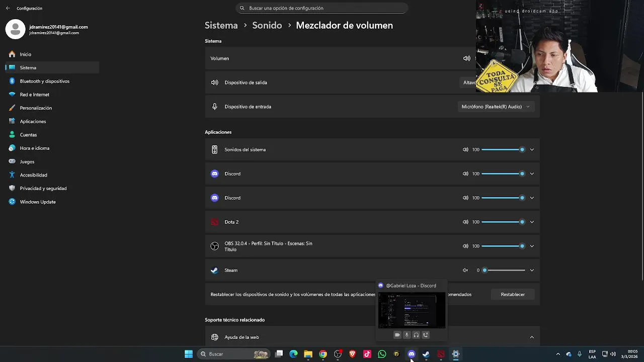
Task: Open Aplicaciones section
Action: click(x=52, y=121)
